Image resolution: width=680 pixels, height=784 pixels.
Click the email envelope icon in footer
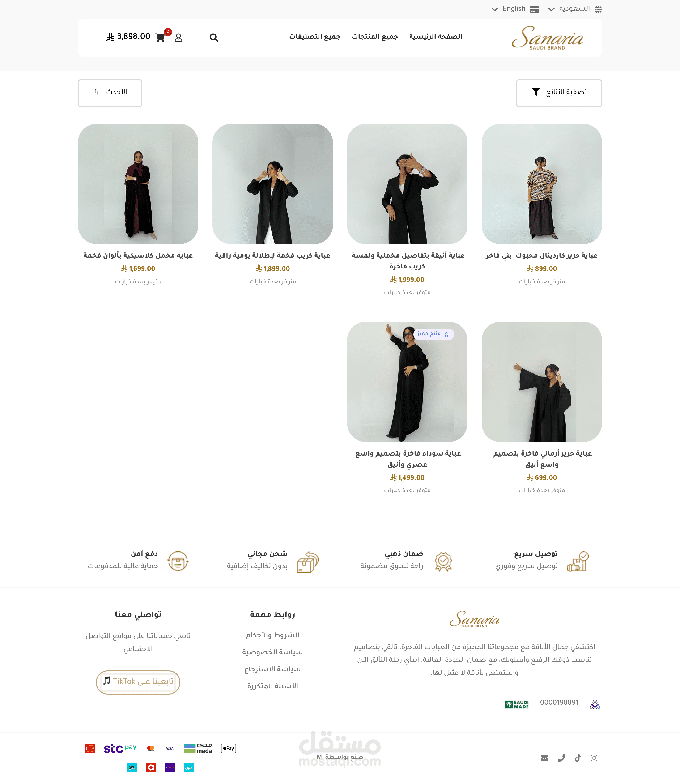tap(544, 758)
